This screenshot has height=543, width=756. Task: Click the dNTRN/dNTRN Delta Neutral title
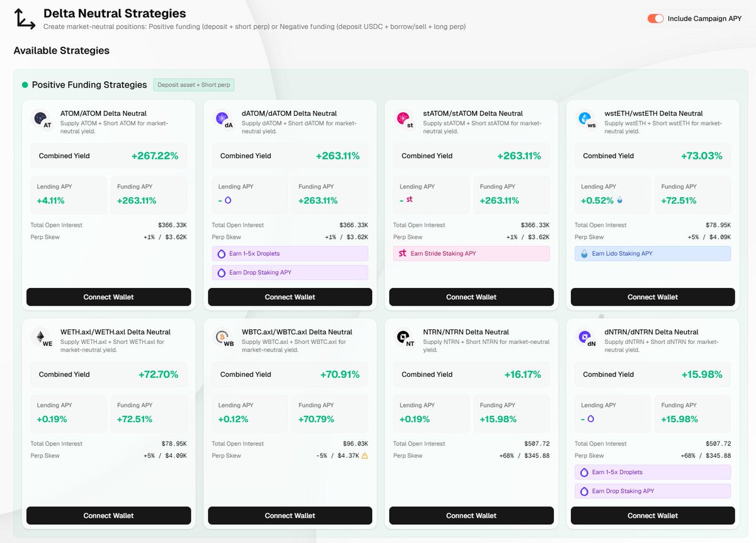click(652, 332)
